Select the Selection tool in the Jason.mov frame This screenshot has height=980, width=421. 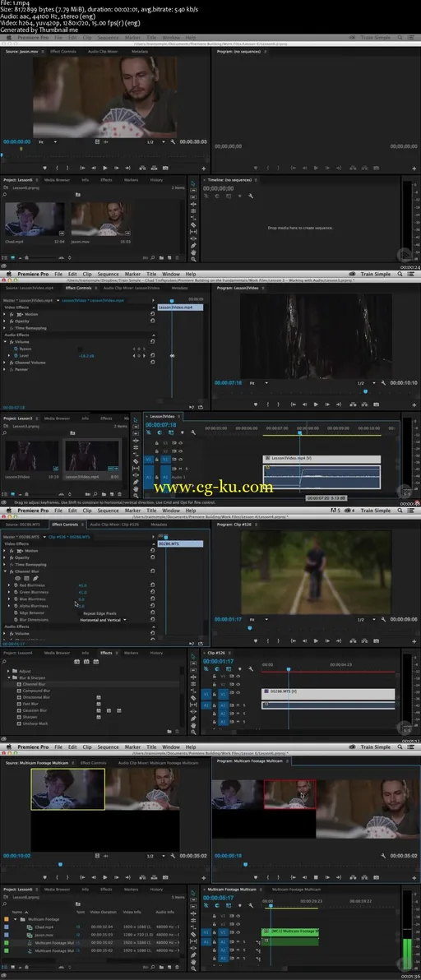(193, 183)
